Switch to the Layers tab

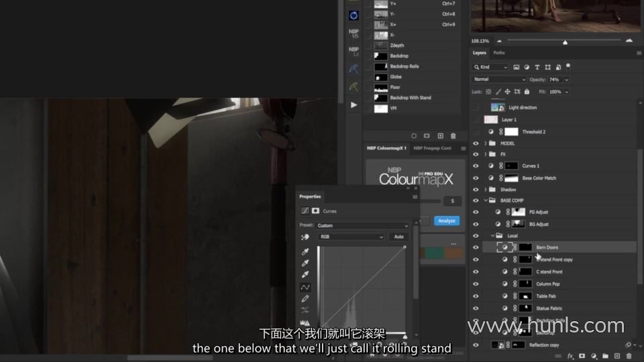479,53
